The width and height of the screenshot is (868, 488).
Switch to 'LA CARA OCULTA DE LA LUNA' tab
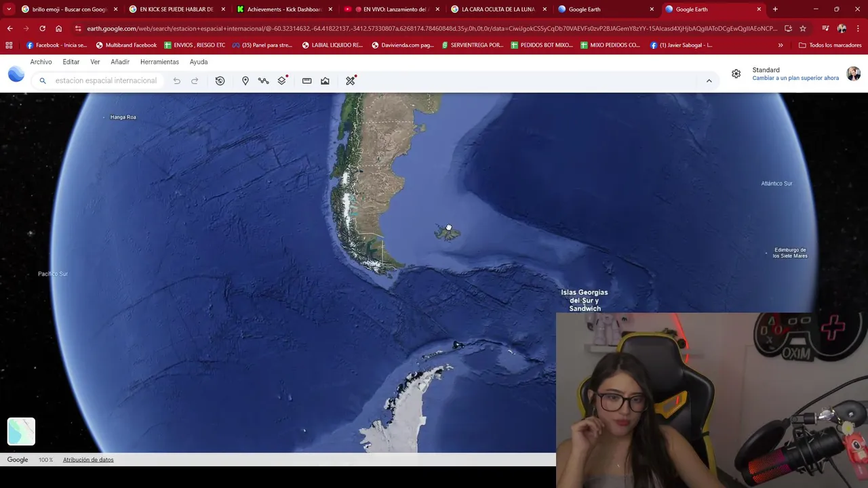pyautogui.click(x=498, y=9)
